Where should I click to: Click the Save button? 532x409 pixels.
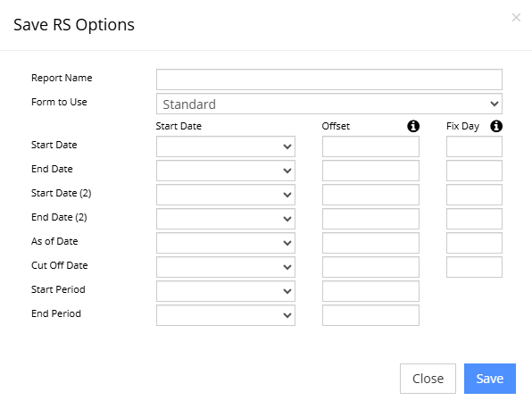click(x=489, y=379)
